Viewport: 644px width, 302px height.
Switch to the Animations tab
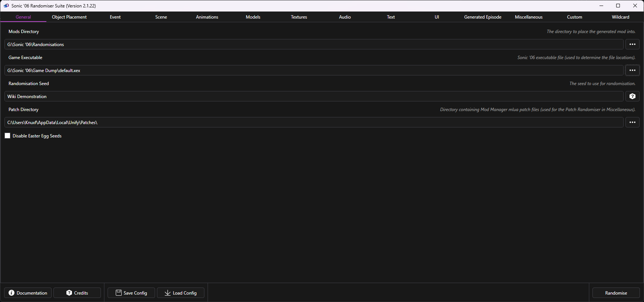click(x=207, y=17)
